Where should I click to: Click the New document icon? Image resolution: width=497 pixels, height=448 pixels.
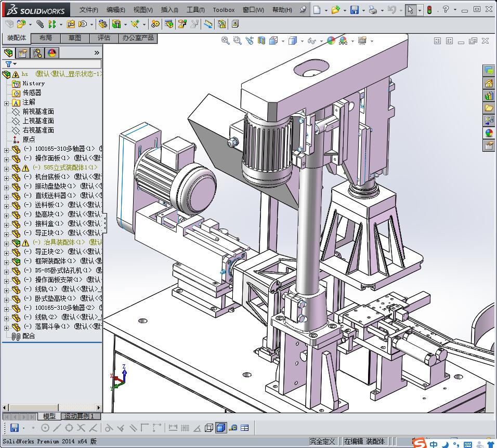pyautogui.click(x=317, y=10)
